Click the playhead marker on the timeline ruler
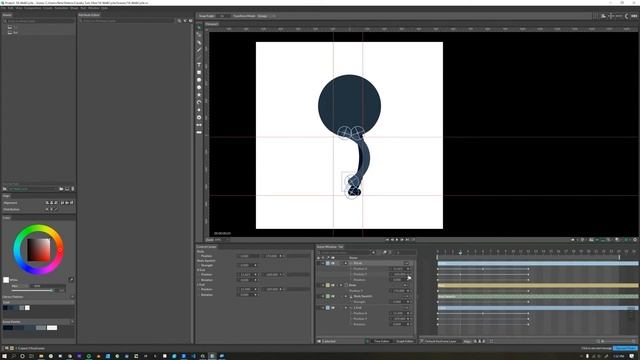 [x=460, y=252]
